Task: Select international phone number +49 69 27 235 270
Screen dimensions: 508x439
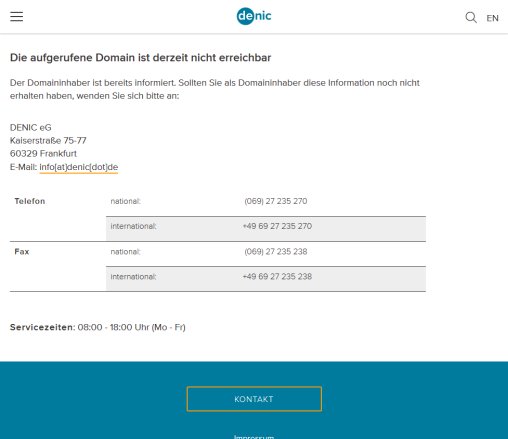Action: [x=277, y=226]
